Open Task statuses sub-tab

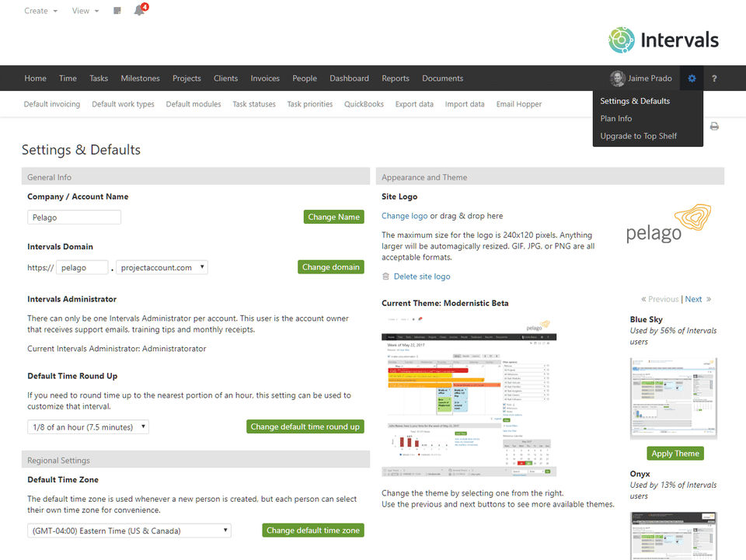tap(254, 104)
